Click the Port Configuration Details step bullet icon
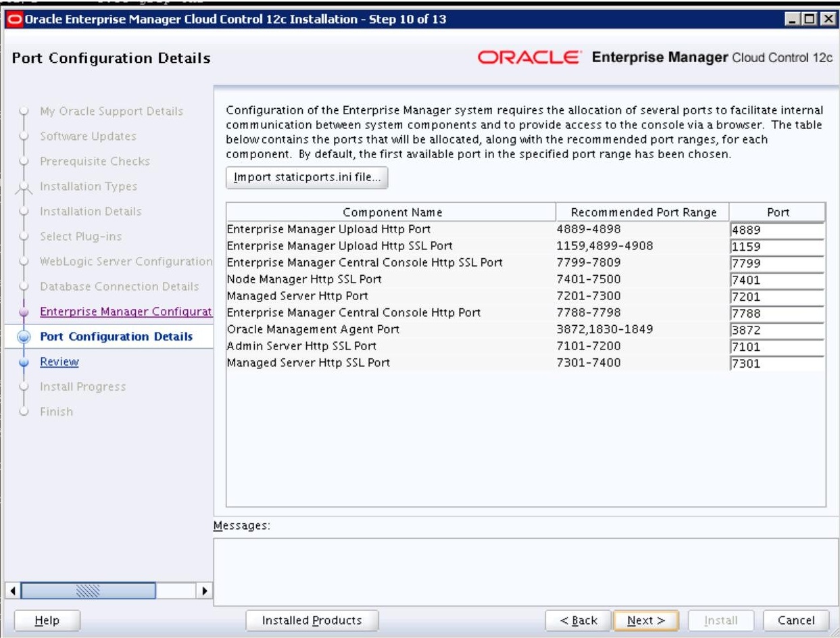 (x=24, y=337)
